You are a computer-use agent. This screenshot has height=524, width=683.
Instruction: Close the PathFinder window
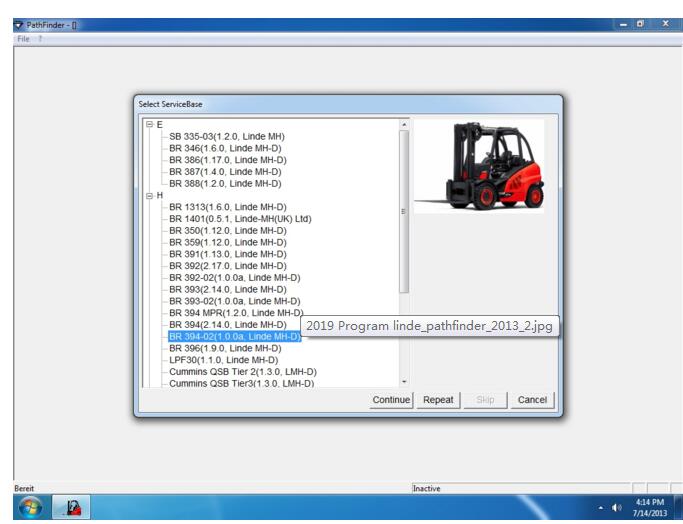[665, 24]
